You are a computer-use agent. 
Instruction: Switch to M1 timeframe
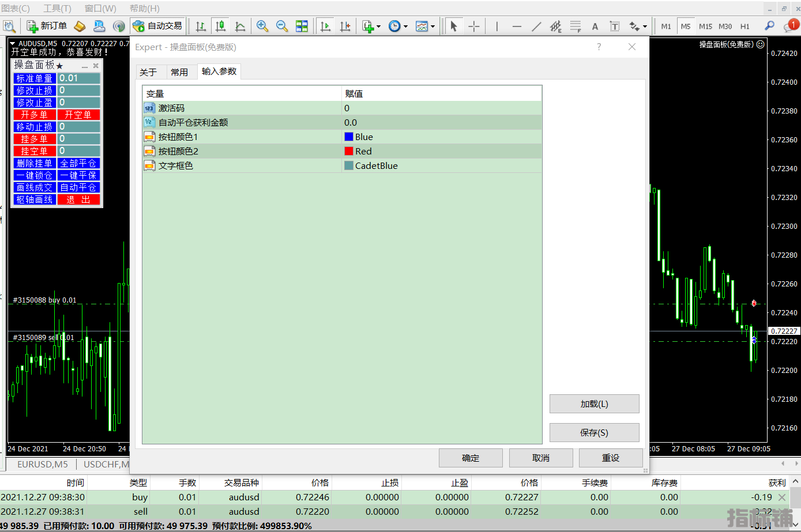pyautogui.click(x=666, y=26)
